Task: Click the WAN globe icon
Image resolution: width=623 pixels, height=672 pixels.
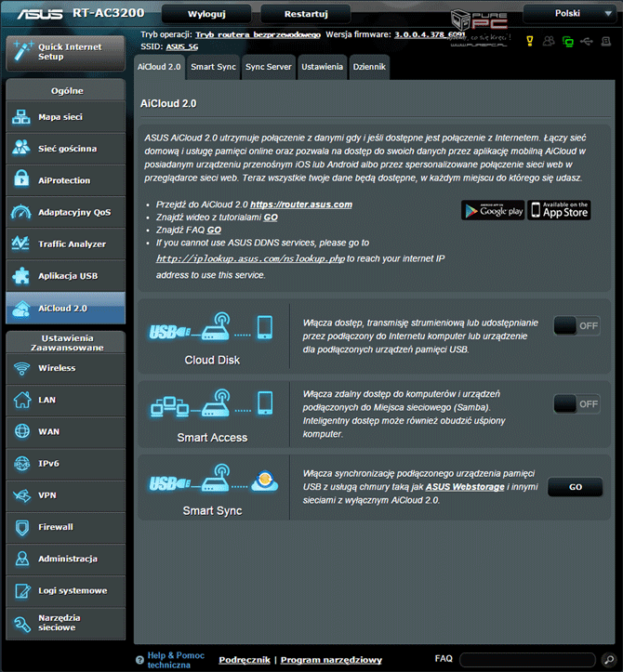Action: tap(22, 431)
